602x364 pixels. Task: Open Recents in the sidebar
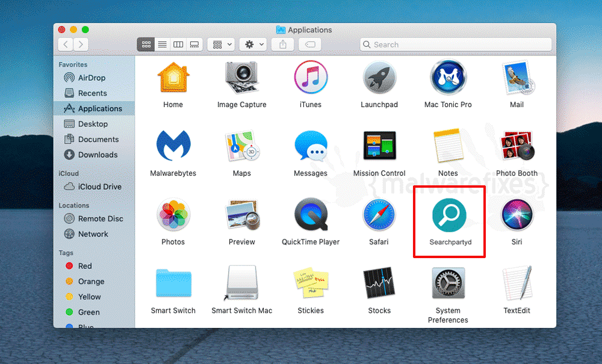point(94,93)
